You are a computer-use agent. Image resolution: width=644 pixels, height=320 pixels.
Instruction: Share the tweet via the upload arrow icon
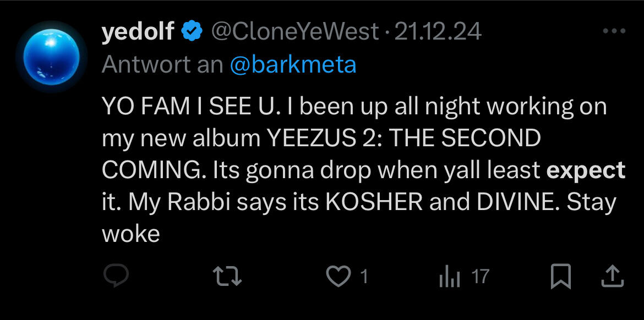612,277
